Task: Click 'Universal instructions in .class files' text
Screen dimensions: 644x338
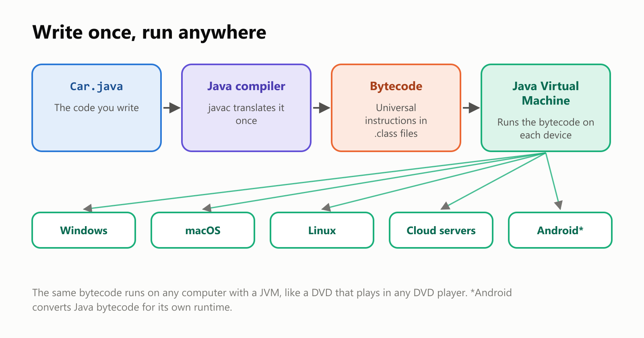Action: click(x=396, y=121)
